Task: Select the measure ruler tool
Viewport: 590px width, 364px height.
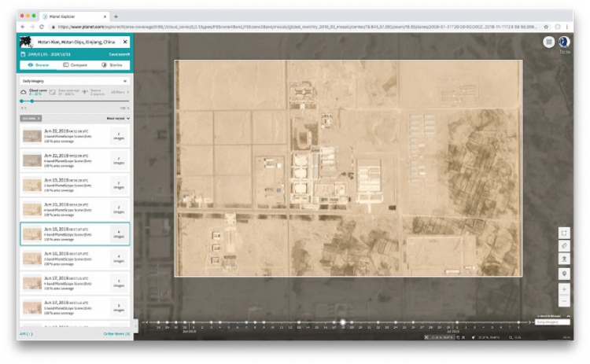Action: pyautogui.click(x=564, y=246)
